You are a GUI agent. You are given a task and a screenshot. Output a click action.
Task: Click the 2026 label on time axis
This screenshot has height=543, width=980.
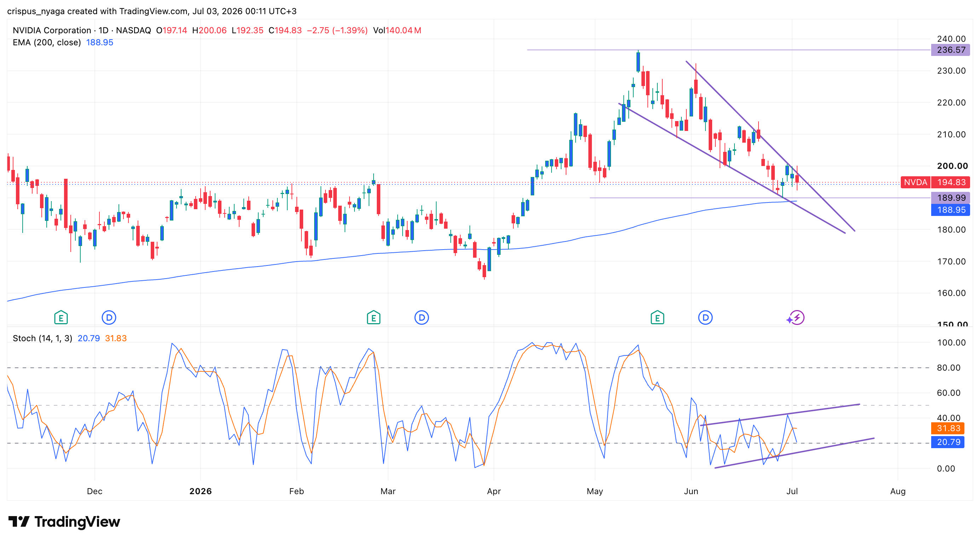(x=201, y=491)
